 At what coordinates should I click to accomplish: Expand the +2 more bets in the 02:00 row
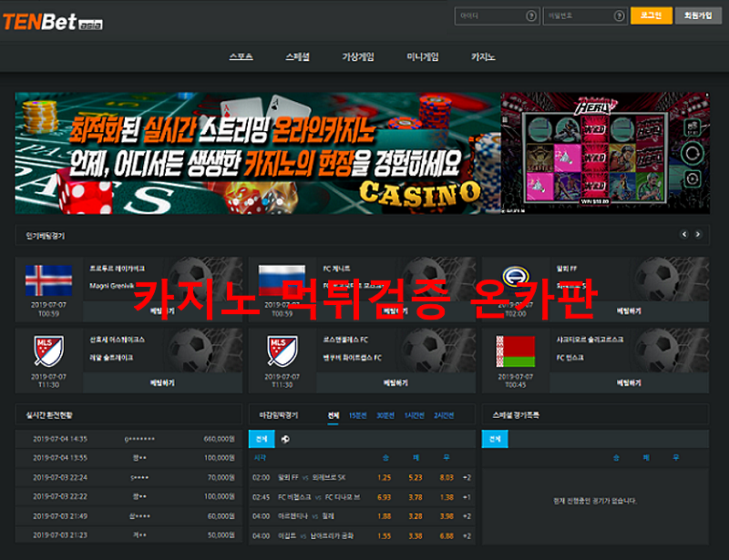tap(467, 478)
